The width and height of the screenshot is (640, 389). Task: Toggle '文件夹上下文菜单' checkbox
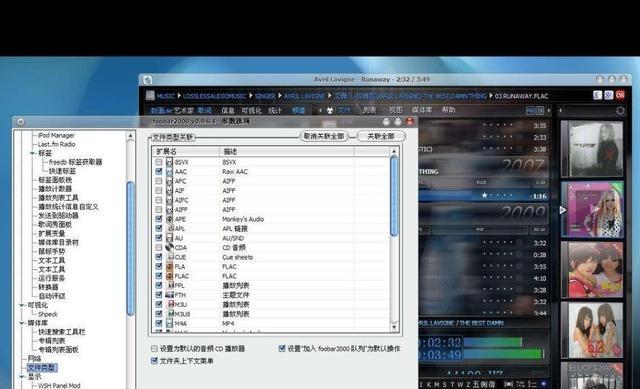point(154,361)
